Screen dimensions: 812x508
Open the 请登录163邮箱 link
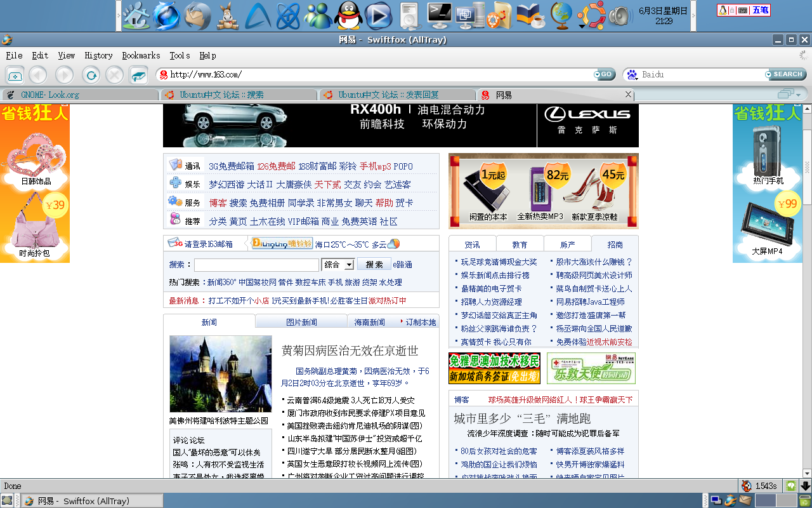208,244
